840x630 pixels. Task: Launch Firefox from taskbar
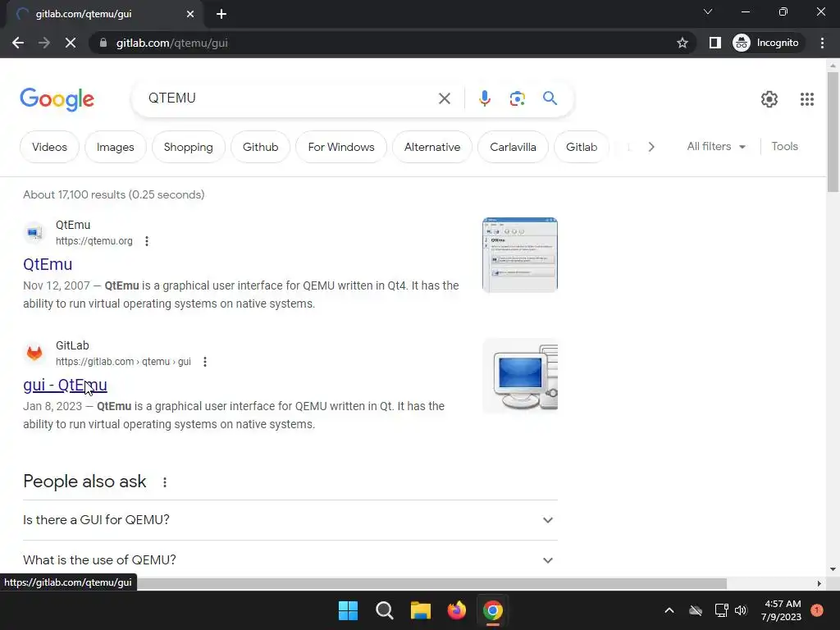(456, 610)
